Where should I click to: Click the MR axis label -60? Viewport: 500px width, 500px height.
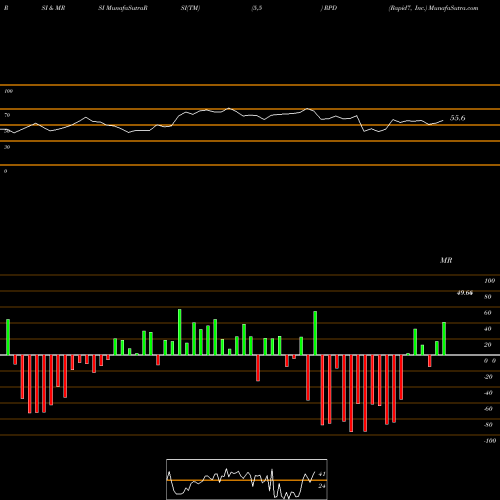[x=488, y=409]
